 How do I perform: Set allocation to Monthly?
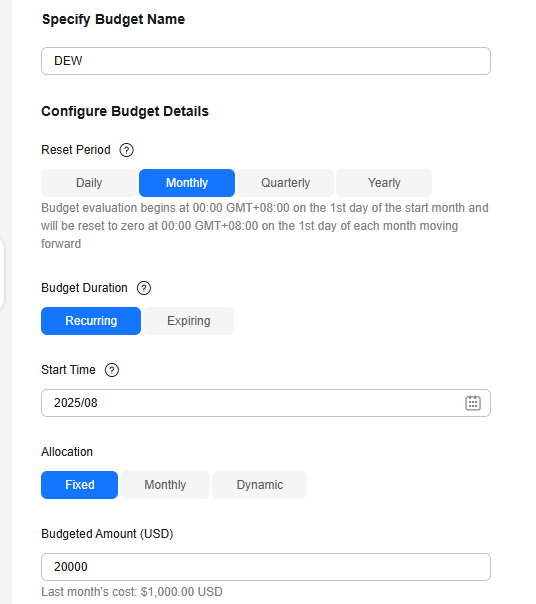click(165, 485)
